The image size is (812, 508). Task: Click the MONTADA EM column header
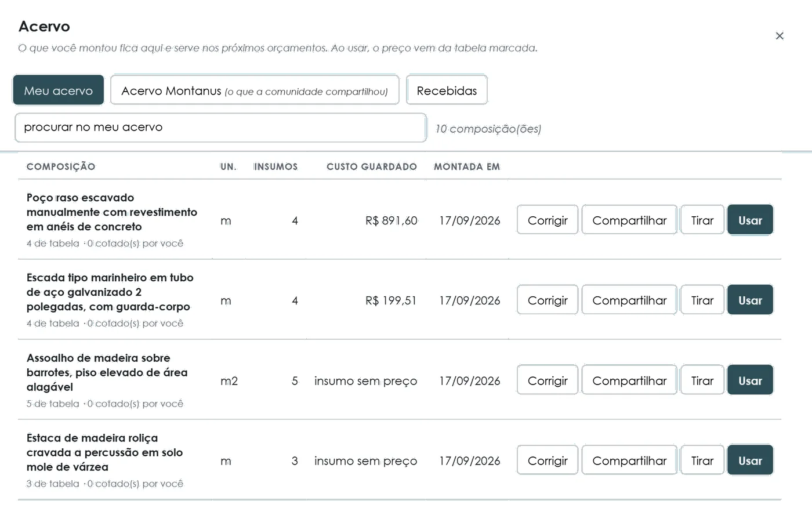click(x=467, y=166)
